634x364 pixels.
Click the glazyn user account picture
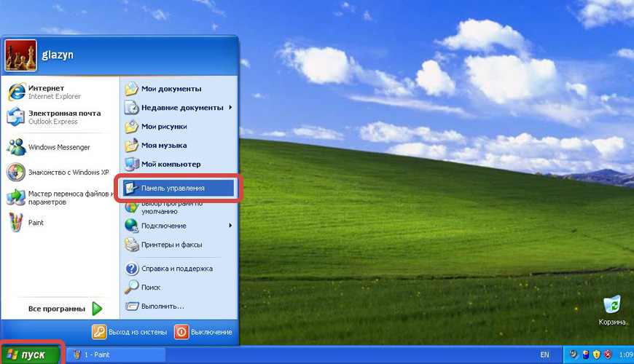[x=20, y=55]
